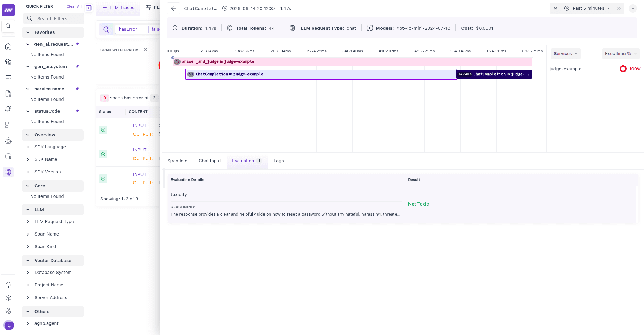This screenshot has width=644, height=335.
Task: Unpin gen_ai.system filter from favorites
Action: [77, 66]
